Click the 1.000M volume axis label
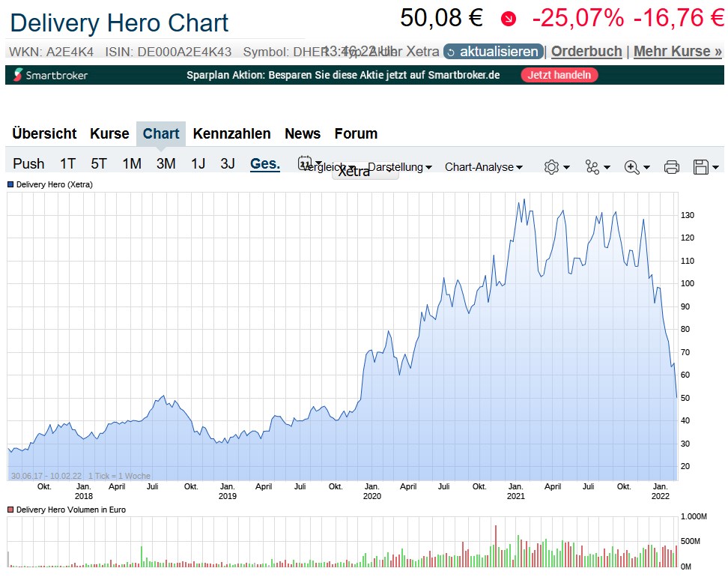This screenshot has width=728, height=577. (x=694, y=516)
